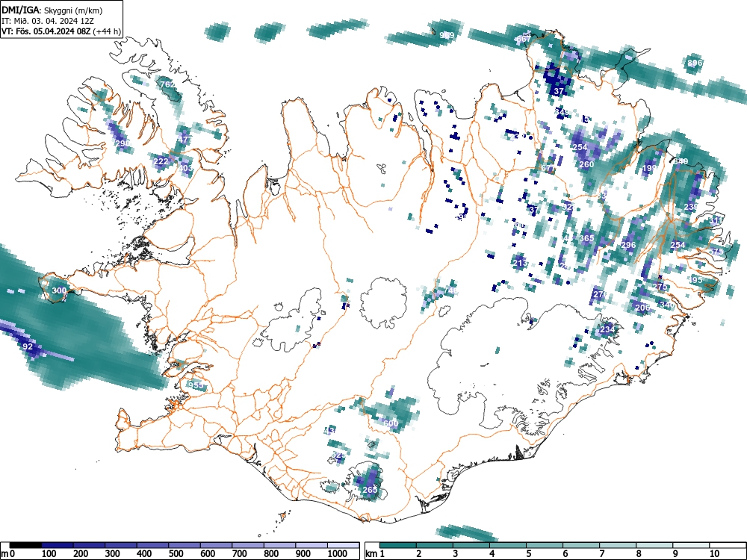The width and height of the screenshot is (747, 560).
Task: Click the '762' visibility value in Westfjords
Action: (167, 84)
